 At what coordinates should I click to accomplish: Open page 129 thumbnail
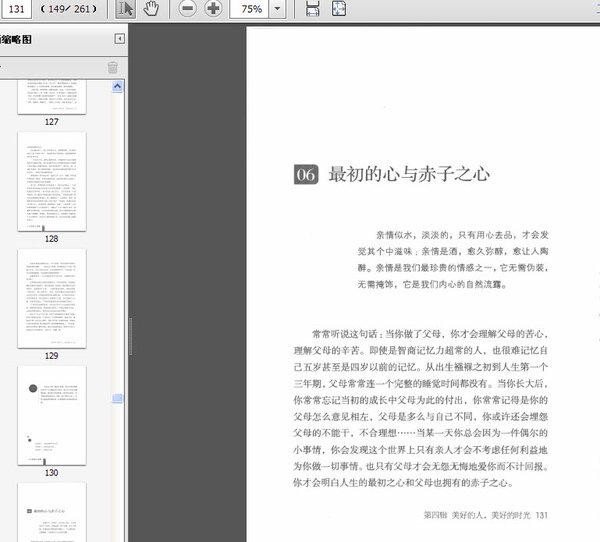[52, 299]
